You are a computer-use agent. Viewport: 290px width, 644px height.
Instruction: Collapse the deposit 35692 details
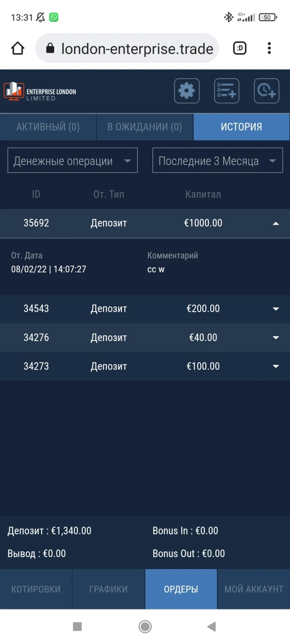tap(275, 223)
